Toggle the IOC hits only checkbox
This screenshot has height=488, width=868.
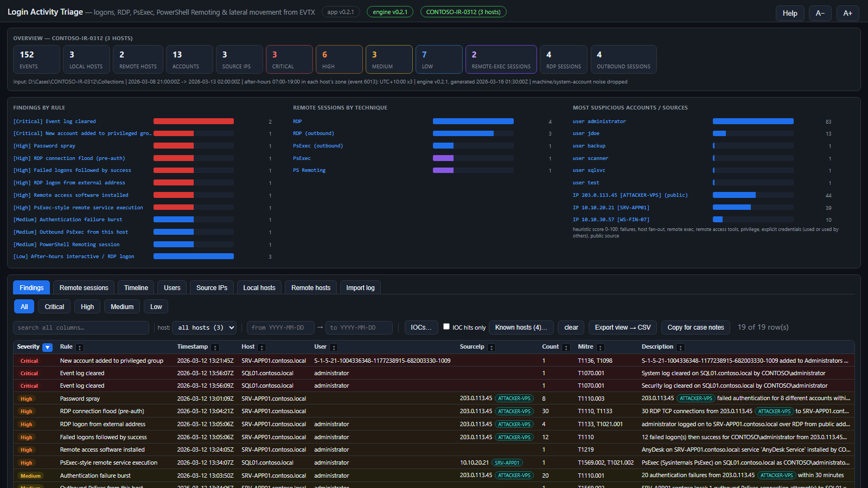446,326
